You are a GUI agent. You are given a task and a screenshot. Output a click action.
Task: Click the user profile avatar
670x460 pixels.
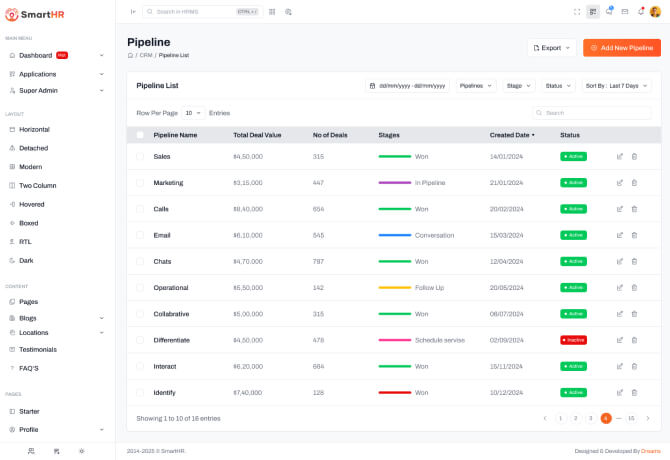click(x=655, y=12)
